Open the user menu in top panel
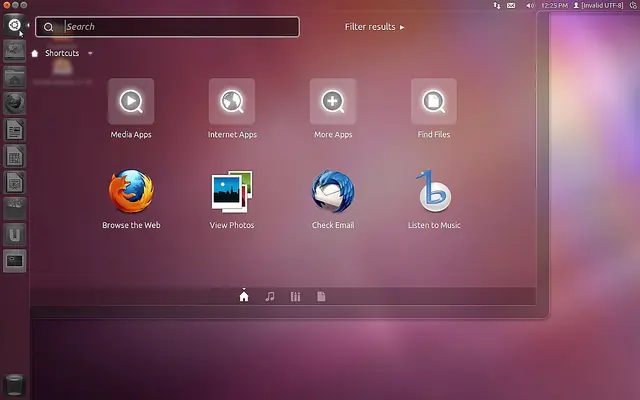This screenshot has width=640, height=400. pos(598,5)
